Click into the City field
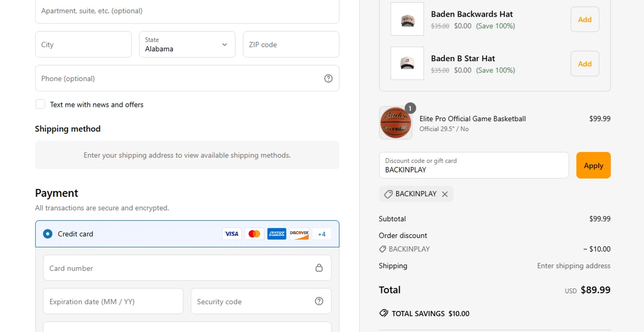This screenshot has width=644, height=332. 83,44
